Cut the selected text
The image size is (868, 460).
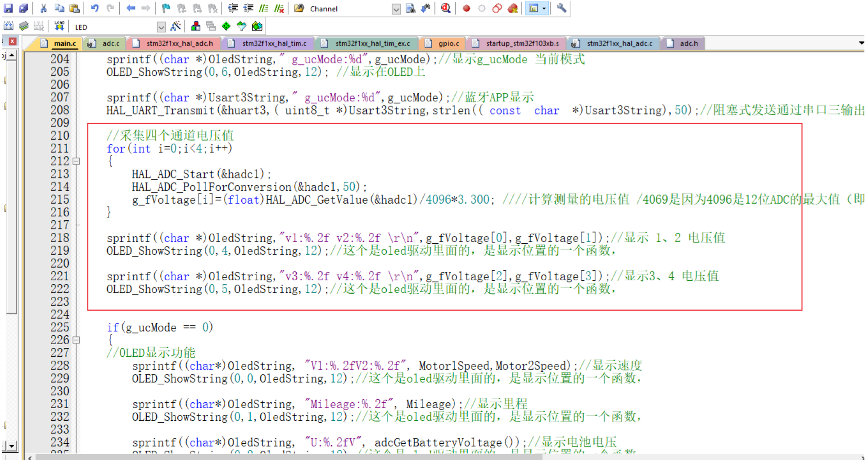click(44, 8)
